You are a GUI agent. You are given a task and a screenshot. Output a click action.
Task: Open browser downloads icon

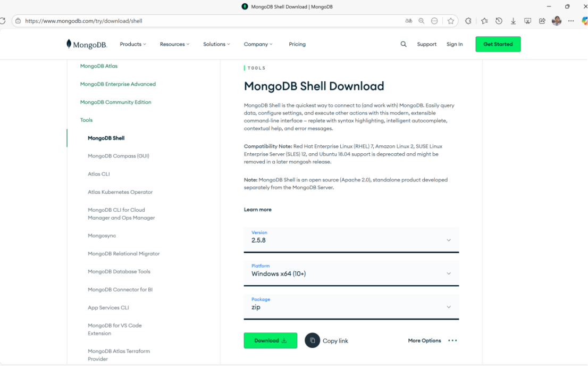(513, 21)
